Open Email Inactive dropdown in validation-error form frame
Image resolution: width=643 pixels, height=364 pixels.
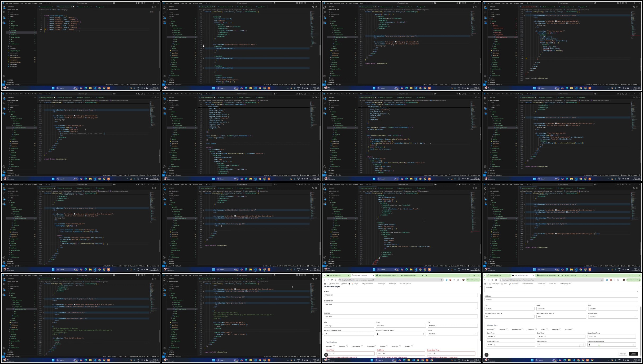point(453,334)
